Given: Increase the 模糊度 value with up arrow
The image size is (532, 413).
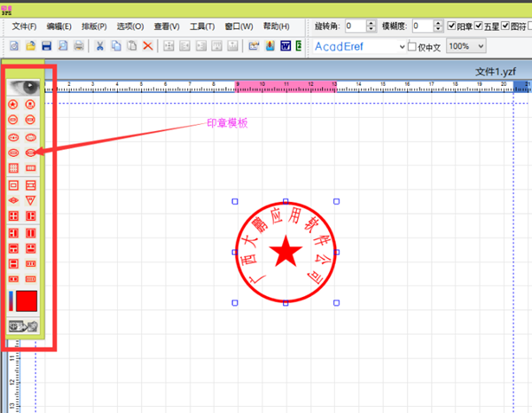Looking at the screenshot, I should (438, 23).
